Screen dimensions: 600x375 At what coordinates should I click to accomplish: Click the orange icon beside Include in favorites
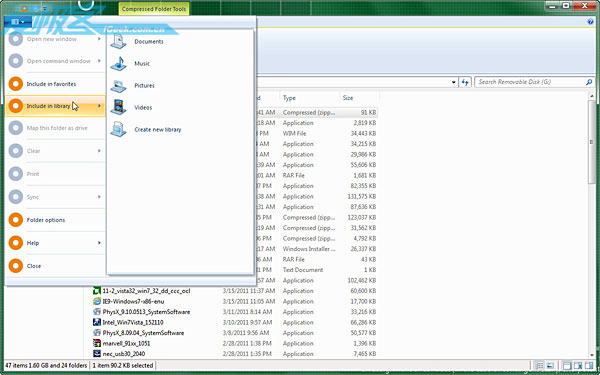pyautogui.click(x=16, y=84)
